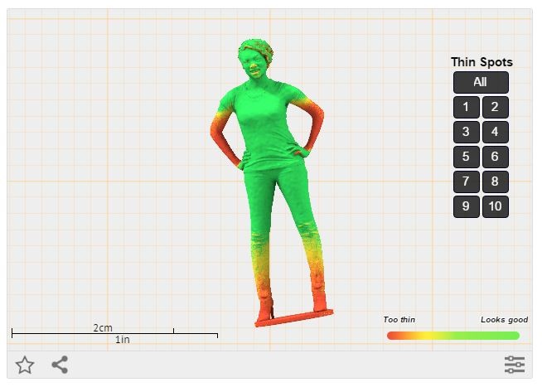Open the share icon
The width and height of the screenshot is (542, 392).
click(60, 365)
